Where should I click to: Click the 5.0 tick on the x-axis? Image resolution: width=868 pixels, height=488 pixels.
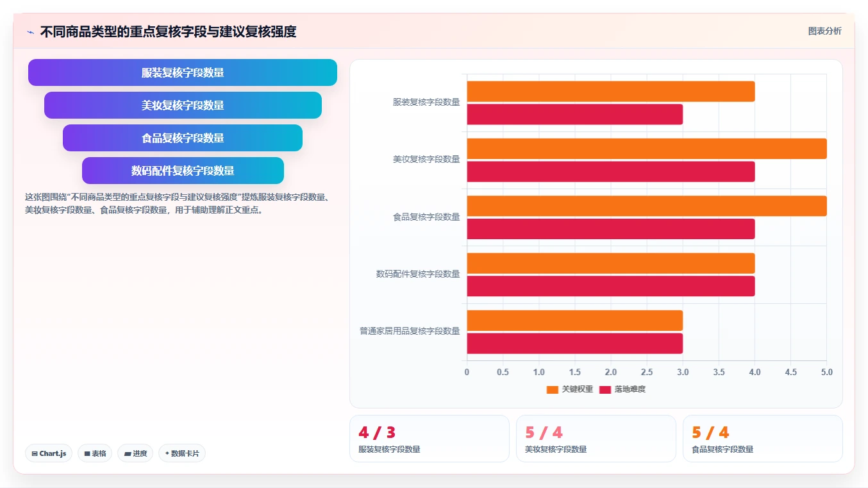pos(826,372)
